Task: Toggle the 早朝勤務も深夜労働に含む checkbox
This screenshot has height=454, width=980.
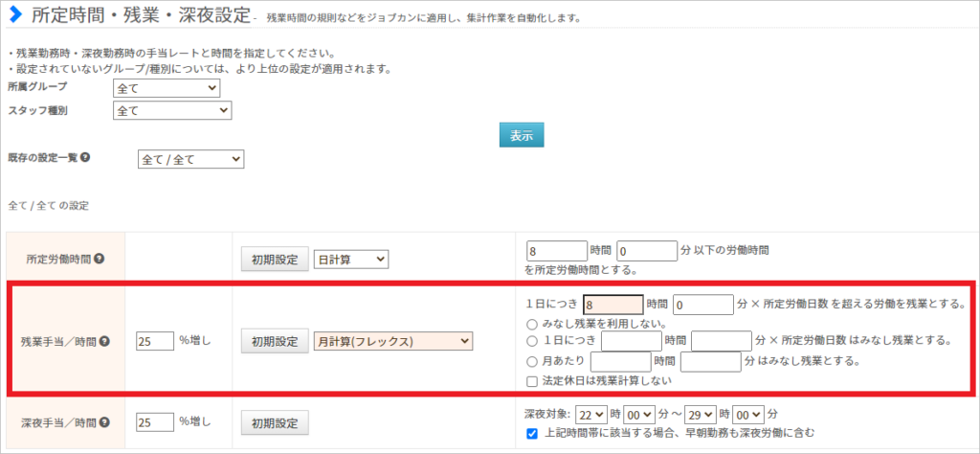Action: [x=531, y=434]
